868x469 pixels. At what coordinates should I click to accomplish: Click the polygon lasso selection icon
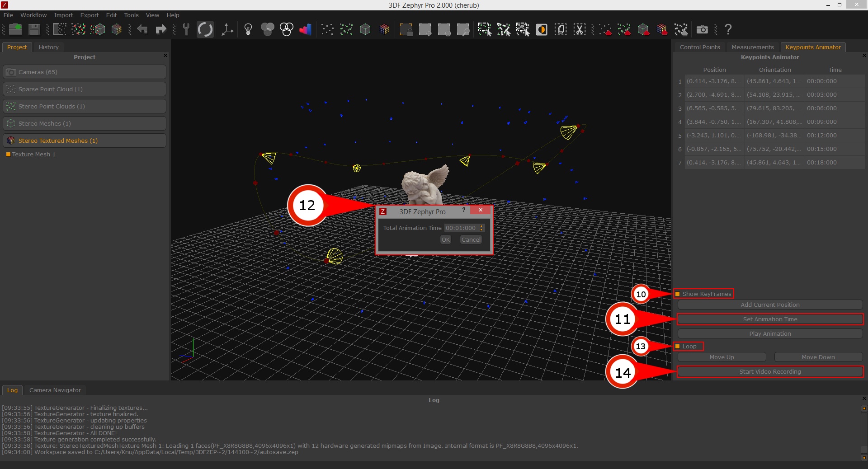(504, 30)
